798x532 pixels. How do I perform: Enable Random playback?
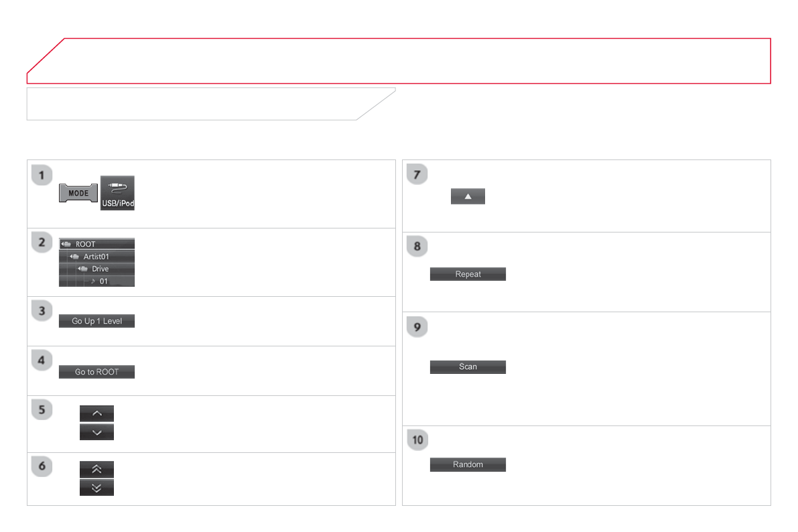(x=468, y=464)
